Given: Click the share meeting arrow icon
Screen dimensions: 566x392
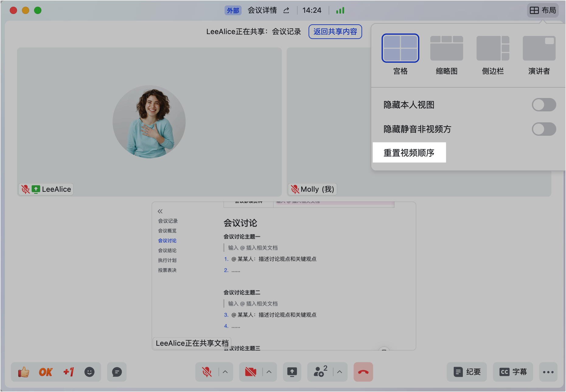Looking at the screenshot, I should point(286,10).
